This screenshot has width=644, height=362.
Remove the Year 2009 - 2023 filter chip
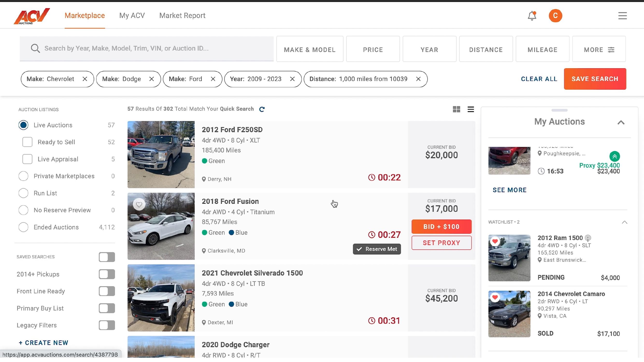pyautogui.click(x=292, y=79)
